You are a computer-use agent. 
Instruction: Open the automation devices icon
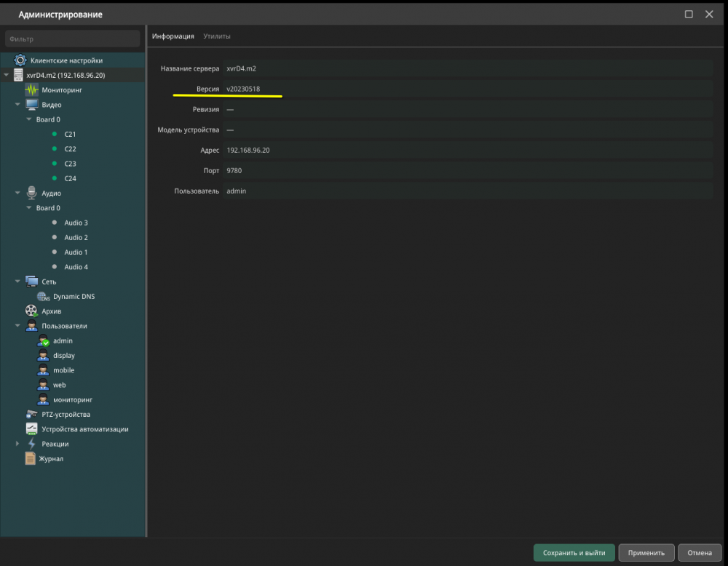(31, 429)
